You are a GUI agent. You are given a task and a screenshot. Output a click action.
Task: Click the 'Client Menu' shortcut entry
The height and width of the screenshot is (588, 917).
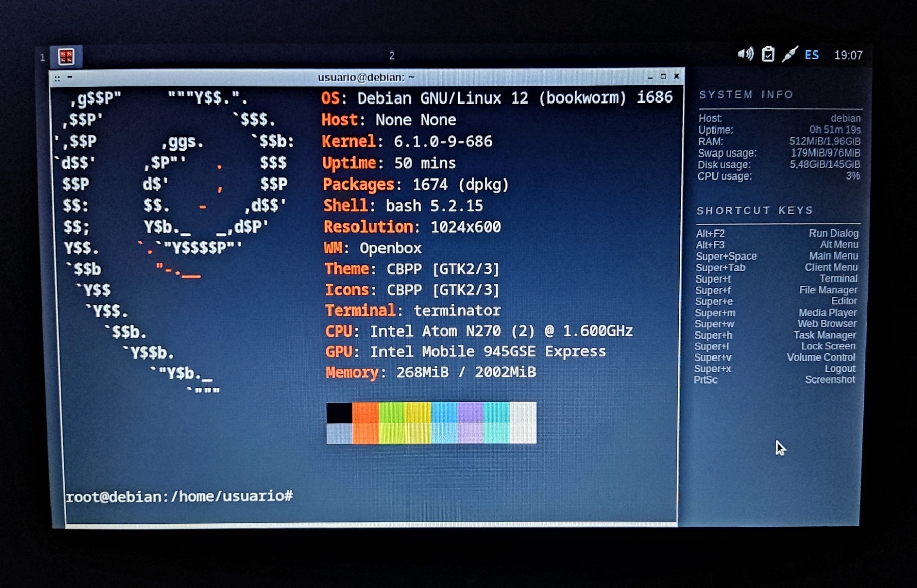pyautogui.click(x=831, y=267)
